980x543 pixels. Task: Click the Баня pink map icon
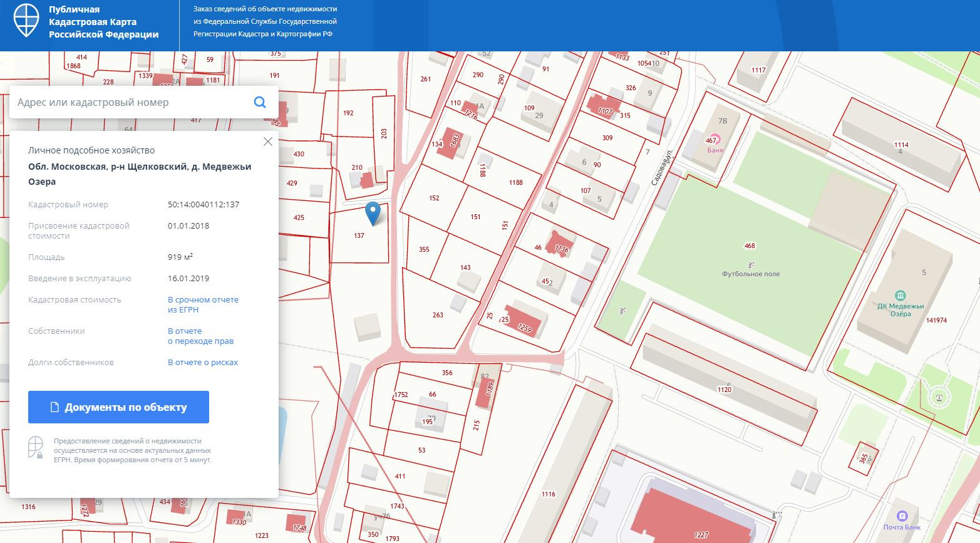pos(714,140)
